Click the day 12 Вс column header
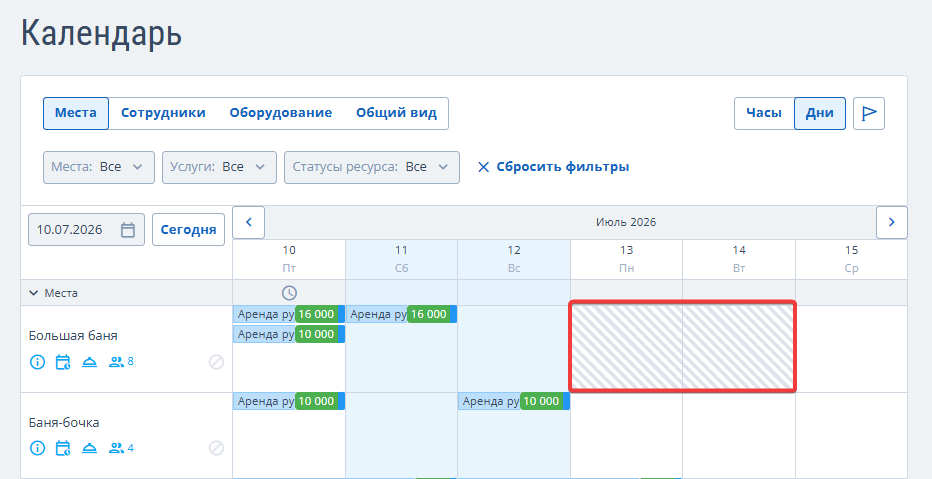932x479 pixels. (x=514, y=259)
